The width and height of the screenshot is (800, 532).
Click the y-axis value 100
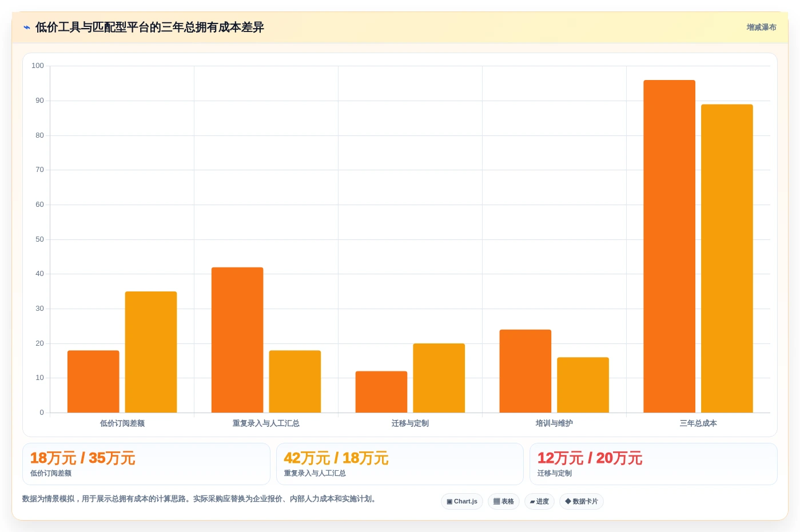tap(38, 66)
